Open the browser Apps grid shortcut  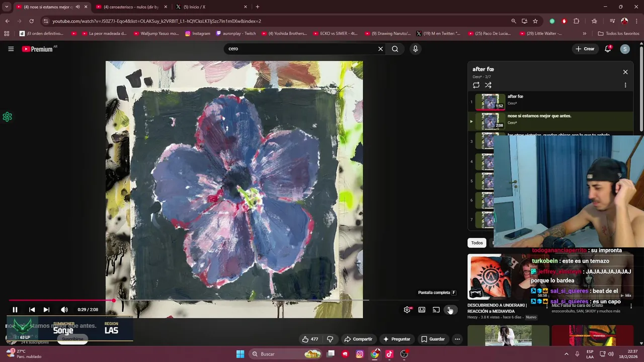point(7,34)
